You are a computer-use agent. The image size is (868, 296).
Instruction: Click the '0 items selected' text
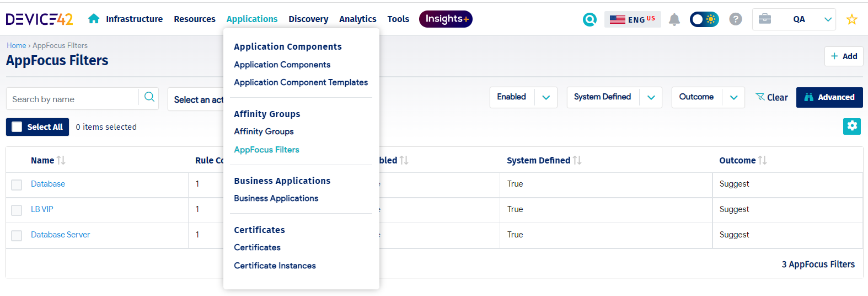pos(106,127)
